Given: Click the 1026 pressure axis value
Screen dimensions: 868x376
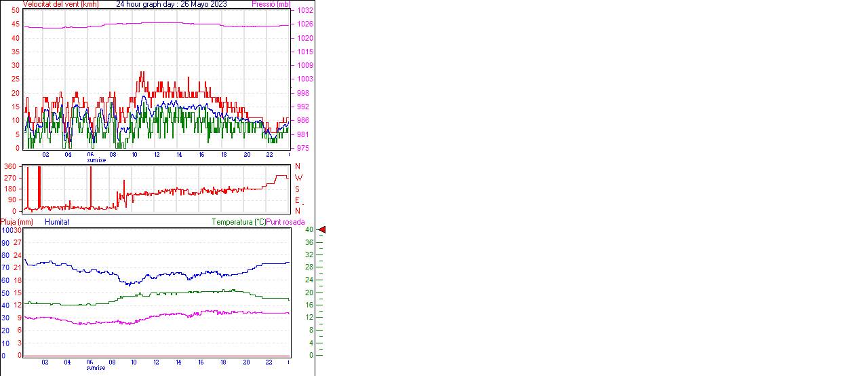Looking at the screenshot, I should click(x=304, y=24).
